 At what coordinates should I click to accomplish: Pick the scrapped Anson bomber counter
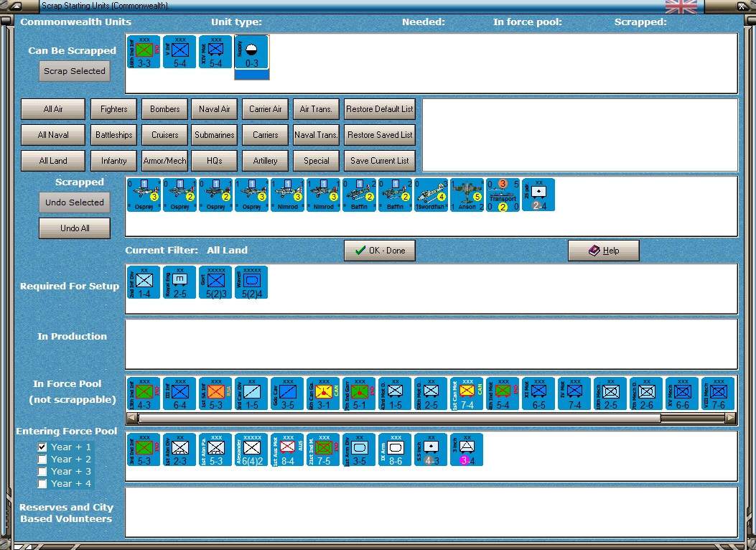pos(467,195)
